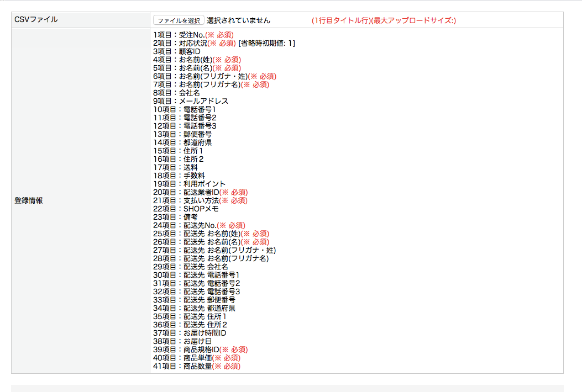Screen dimensions: 582x392
Task: Select the 13項目 郵便番号 line
Action: (x=182, y=134)
